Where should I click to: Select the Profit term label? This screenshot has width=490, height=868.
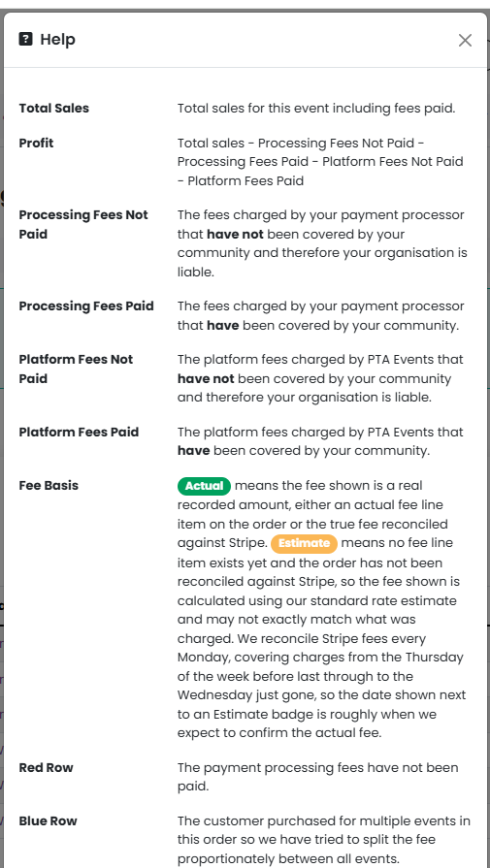tap(36, 144)
